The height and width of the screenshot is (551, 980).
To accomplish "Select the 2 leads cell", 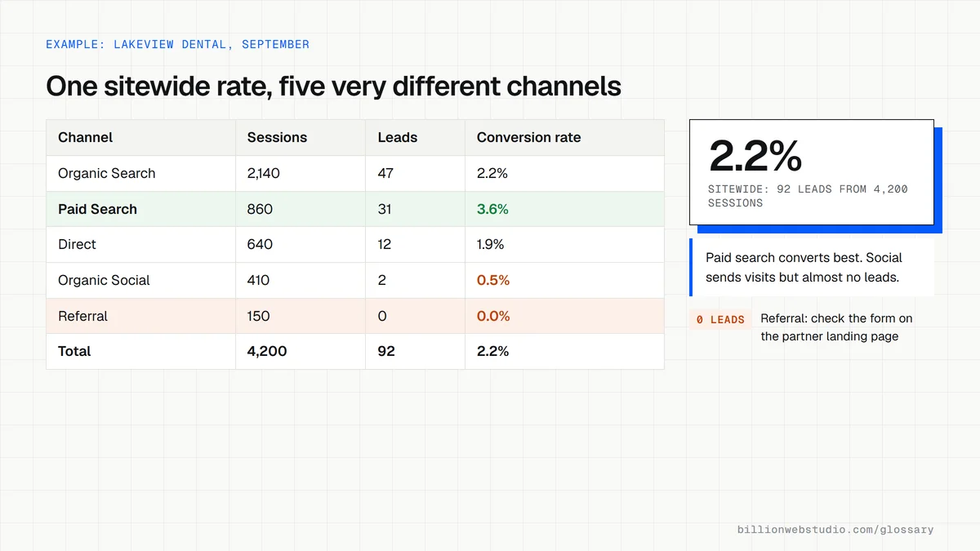I will pyautogui.click(x=415, y=280).
